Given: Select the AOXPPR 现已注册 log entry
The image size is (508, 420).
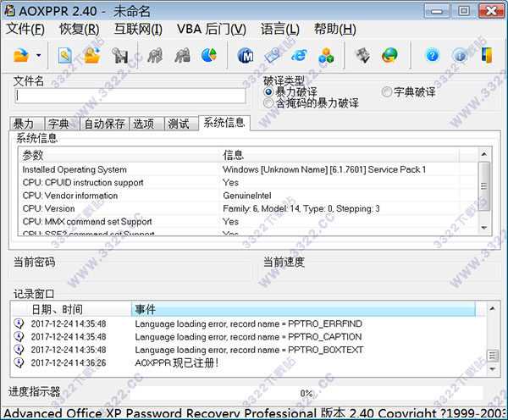Looking at the screenshot, I should pos(249,362).
